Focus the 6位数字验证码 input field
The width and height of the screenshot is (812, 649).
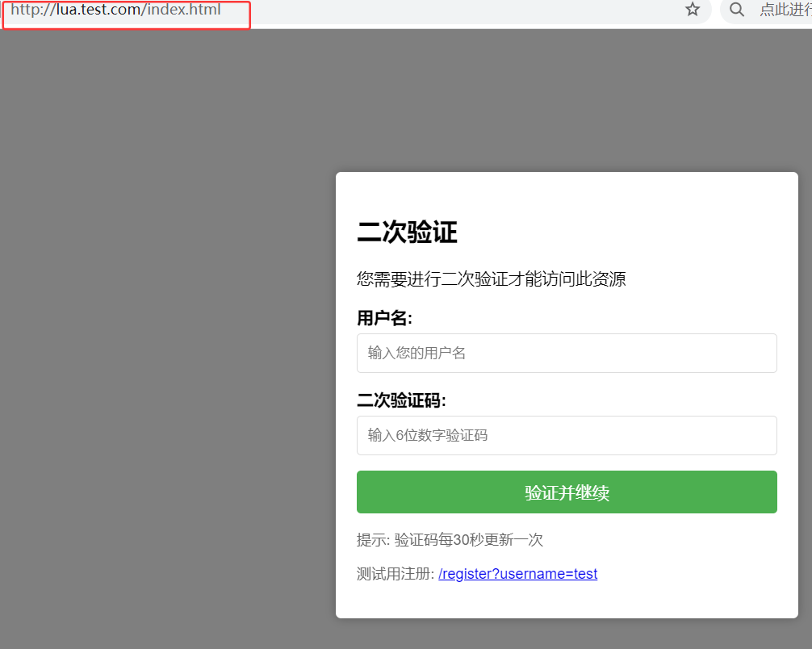tap(567, 435)
